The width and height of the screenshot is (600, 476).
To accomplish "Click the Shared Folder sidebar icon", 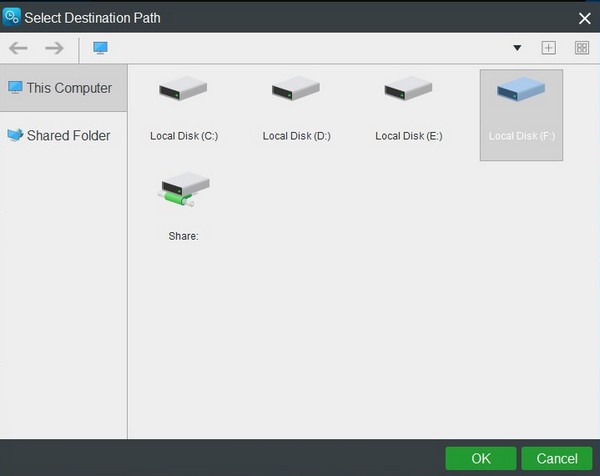I will pyautogui.click(x=15, y=135).
